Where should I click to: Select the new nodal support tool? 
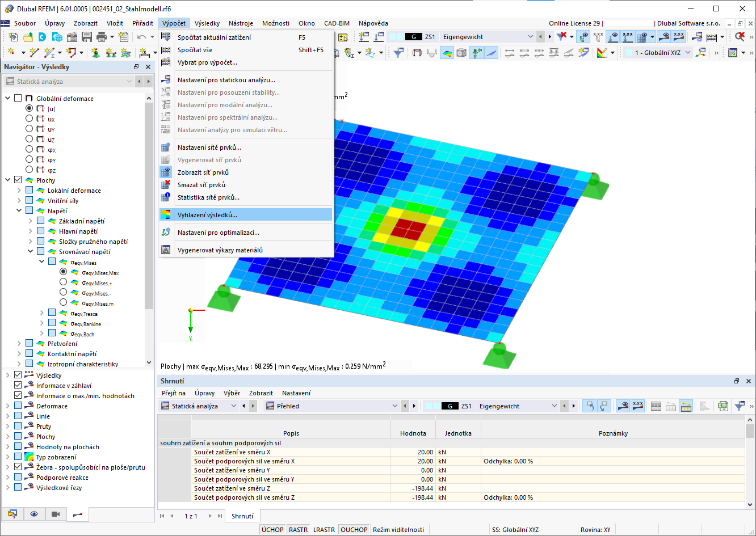[95, 53]
